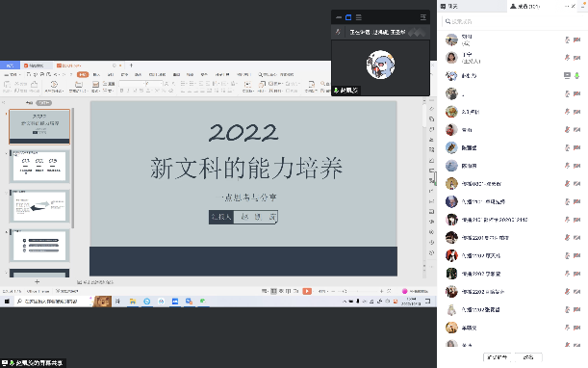This screenshot has width=588, height=368.
Task: Open Task View on the taskbar
Action: pos(117,302)
